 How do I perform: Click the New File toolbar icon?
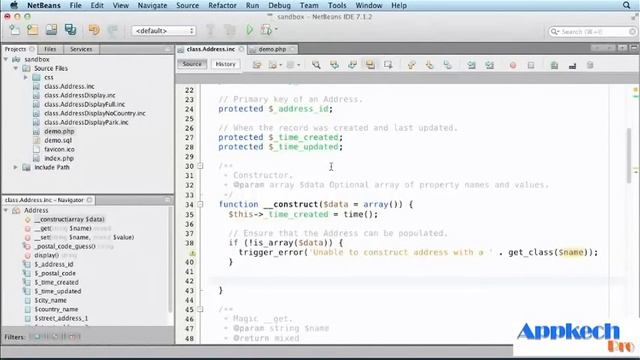[x=15, y=30]
